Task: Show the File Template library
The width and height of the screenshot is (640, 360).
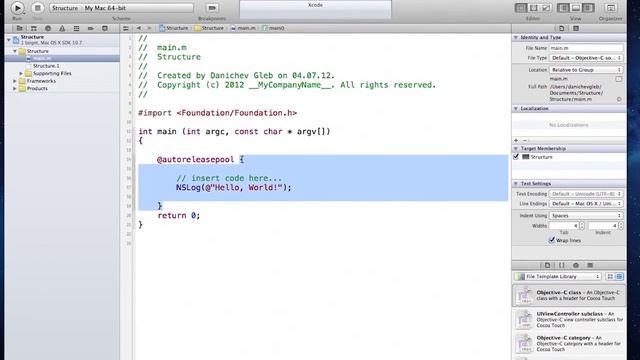Action: pos(547,265)
